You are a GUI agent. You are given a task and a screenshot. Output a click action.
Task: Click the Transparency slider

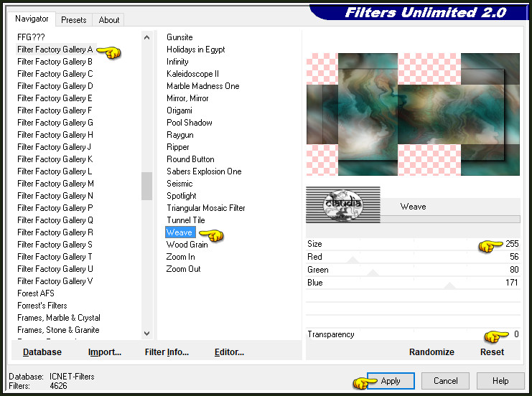[x=413, y=334]
